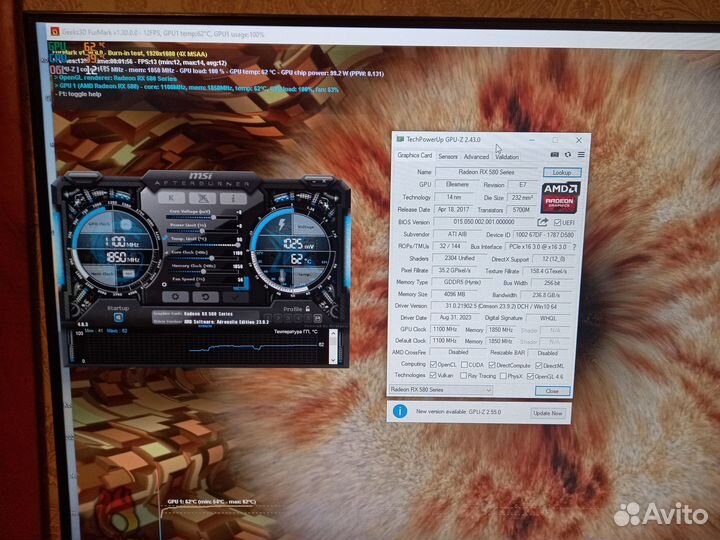
Task: Toggle the OpenCL checkbox
Action: (433, 365)
